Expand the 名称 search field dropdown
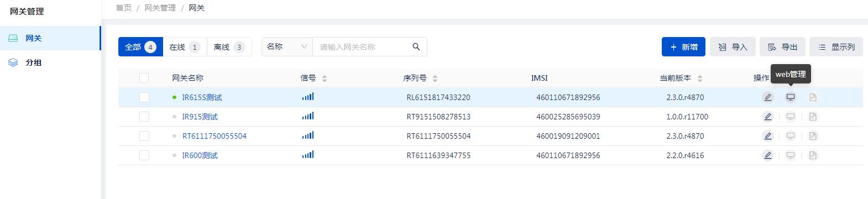This screenshot has height=199, width=868. pos(287,47)
